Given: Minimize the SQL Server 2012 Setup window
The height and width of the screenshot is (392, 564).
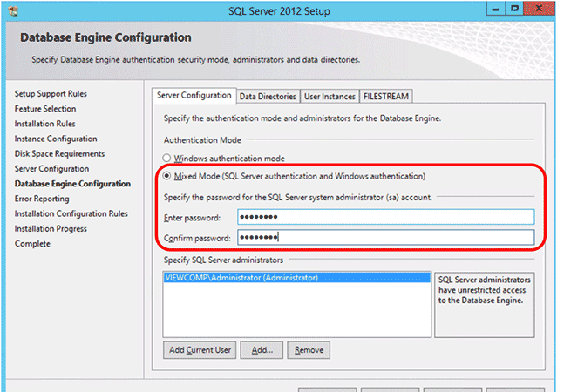Looking at the screenshot, I should [x=496, y=8].
